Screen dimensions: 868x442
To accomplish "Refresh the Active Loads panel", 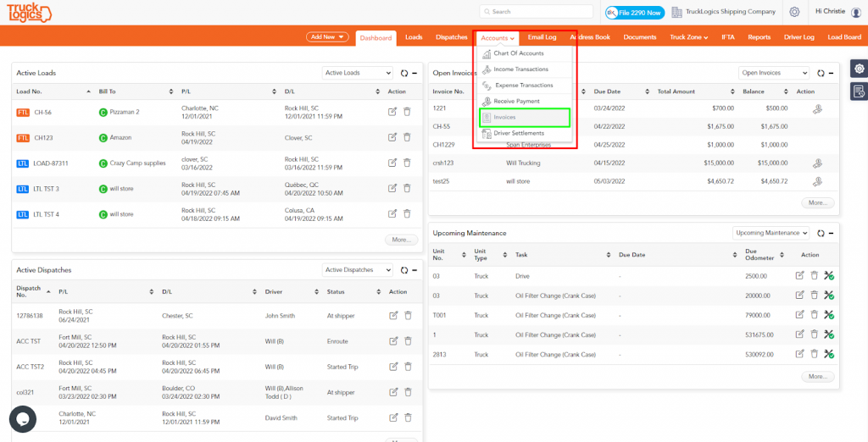I will point(404,73).
